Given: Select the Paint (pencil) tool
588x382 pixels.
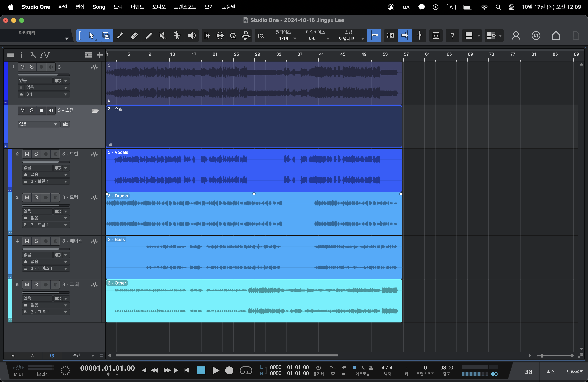Looking at the screenshot, I should coord(148,36).
